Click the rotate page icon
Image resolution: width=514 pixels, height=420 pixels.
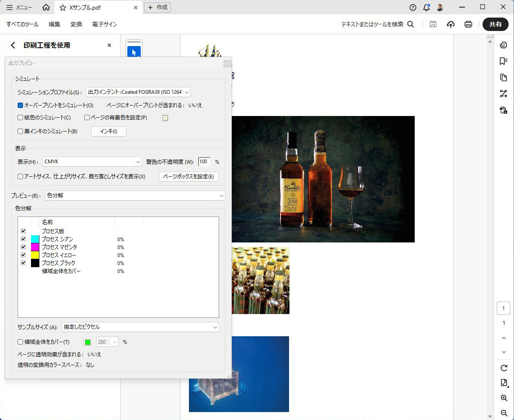tap(504, 368)
